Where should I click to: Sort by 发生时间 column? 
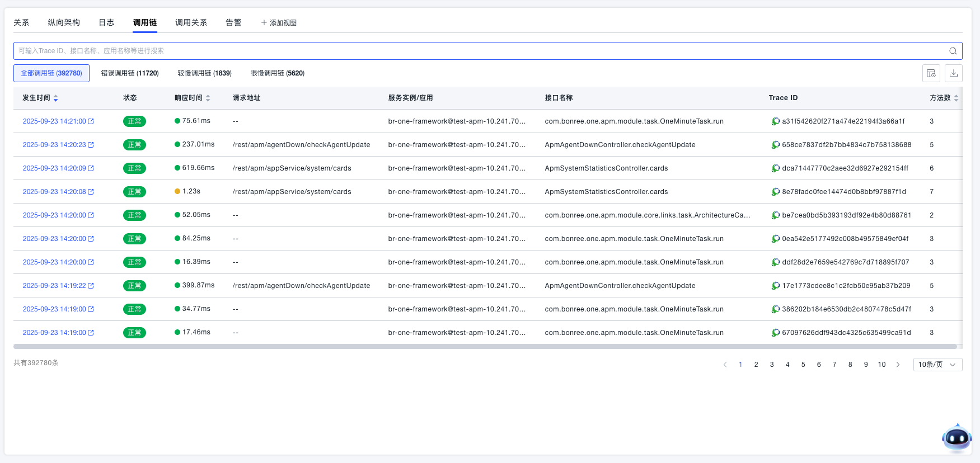pyautogui.click(x=55, y=98)
